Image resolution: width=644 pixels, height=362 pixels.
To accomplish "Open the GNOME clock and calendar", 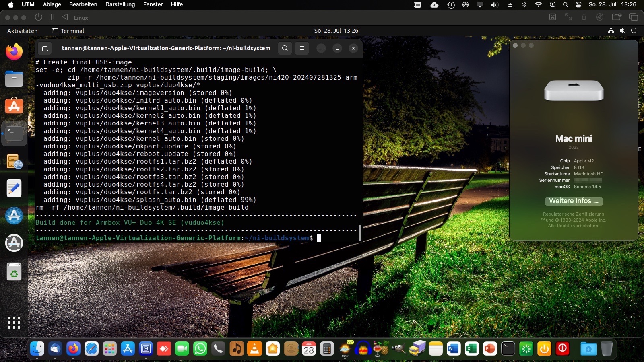I will pyautogui.click(x=336, y=31).
